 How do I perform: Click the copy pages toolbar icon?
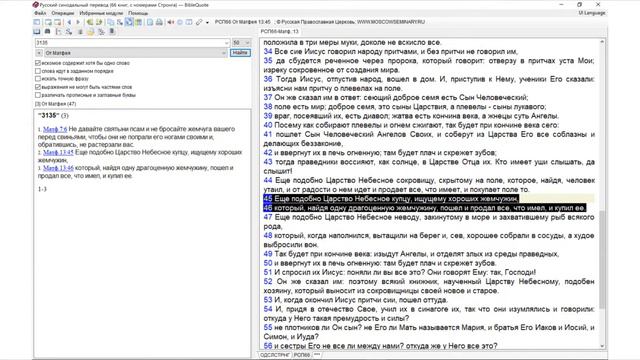[x=111, y=22]
